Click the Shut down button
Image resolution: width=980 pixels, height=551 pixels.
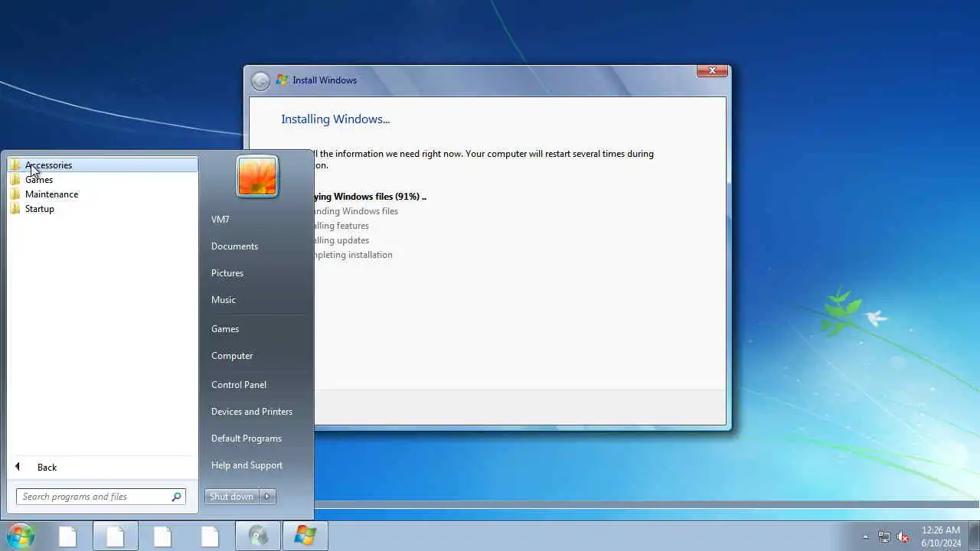(x=231, y=497)
